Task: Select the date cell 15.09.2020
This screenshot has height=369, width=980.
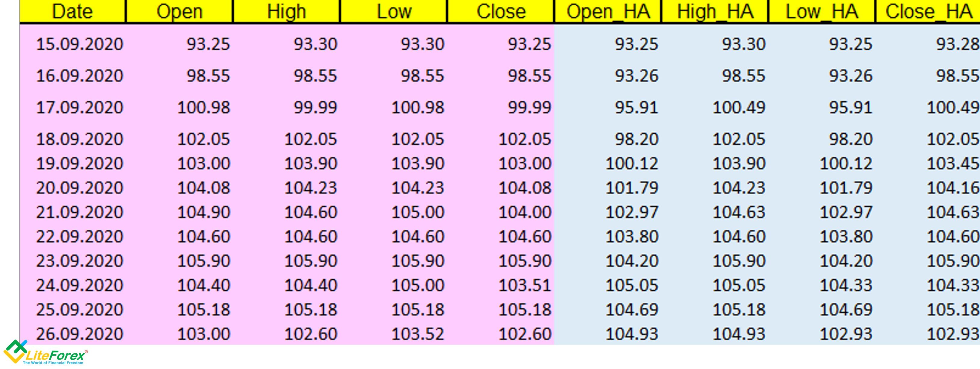Action: tap(79, 44)
